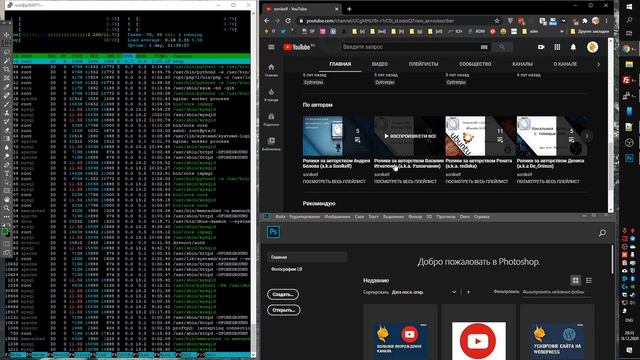The width and height of the screenshot is (640, 360).
Task: Show next playlists with carousel arrow
Action: pyautogui.click(x=587, y=136)
